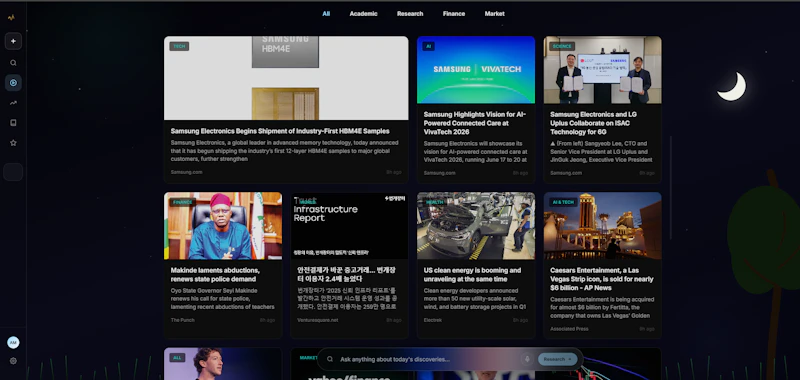Viewport: 800px width, 380px height.
Task: Click the Governor Makinde photo thumbnail
Action: click(x=223, y=225)
